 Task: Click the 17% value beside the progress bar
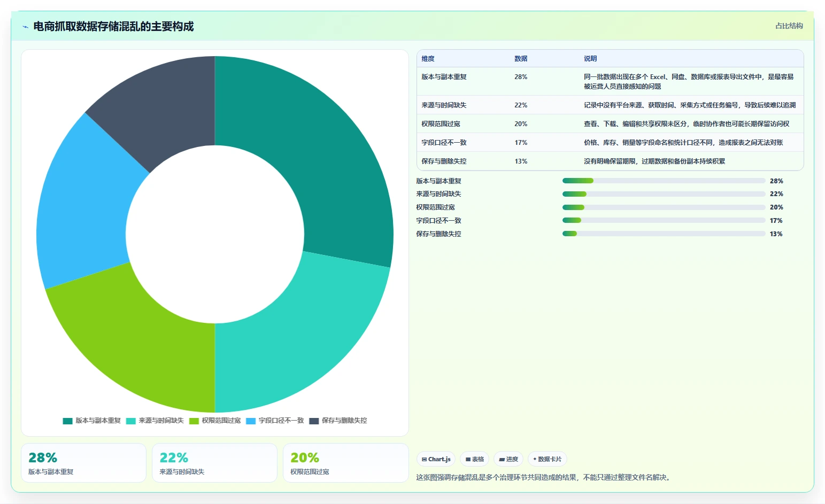click(x=776, y=221)
